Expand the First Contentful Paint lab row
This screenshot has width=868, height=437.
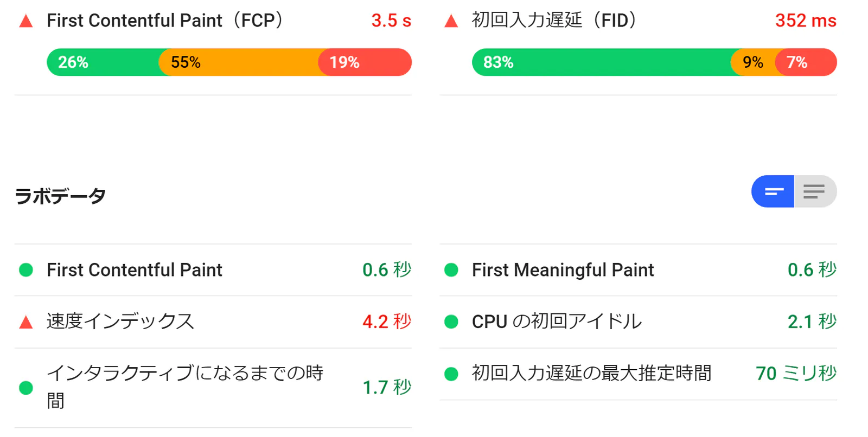(x=213, y=270)
